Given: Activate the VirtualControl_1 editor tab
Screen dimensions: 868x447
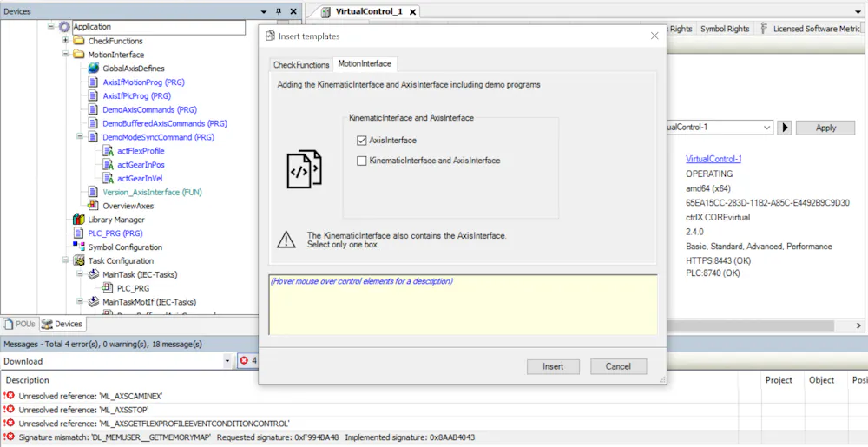Looking at the screenshot, I should 369,11.
